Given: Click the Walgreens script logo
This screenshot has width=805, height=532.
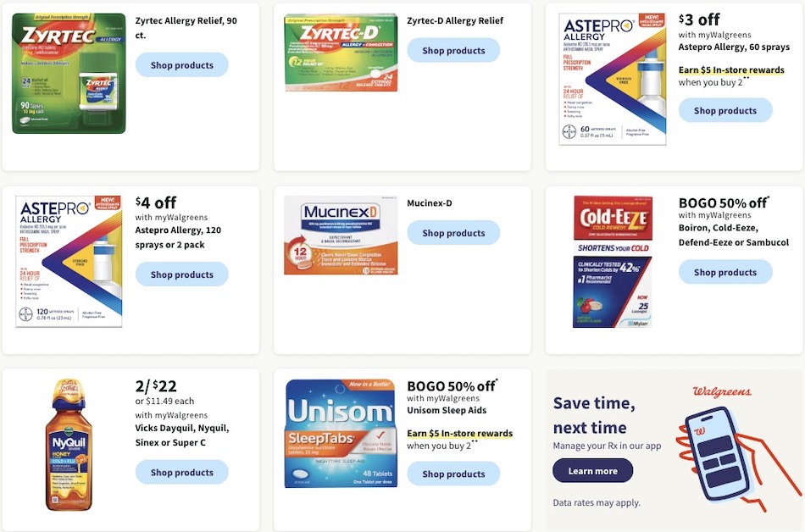Looking at the screenshot, I should click(722, 391).
